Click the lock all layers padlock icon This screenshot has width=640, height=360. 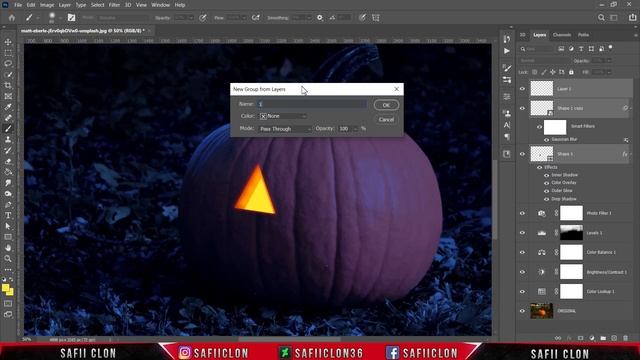click(x=571, y=72)
